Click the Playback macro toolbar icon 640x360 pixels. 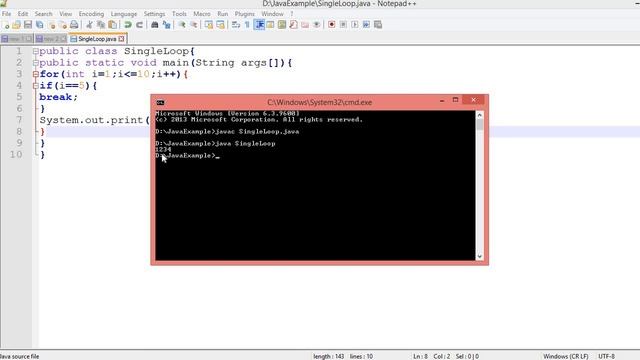355,25
